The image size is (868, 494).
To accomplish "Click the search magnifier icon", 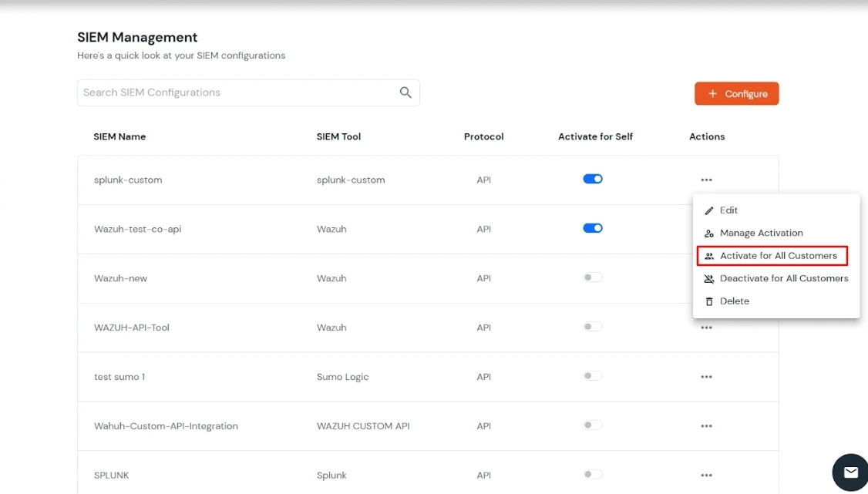I will pos(405,92).
